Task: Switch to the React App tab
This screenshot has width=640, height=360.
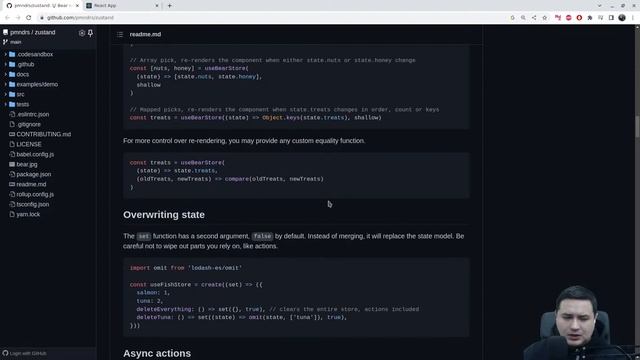Action: pos(122,6)
